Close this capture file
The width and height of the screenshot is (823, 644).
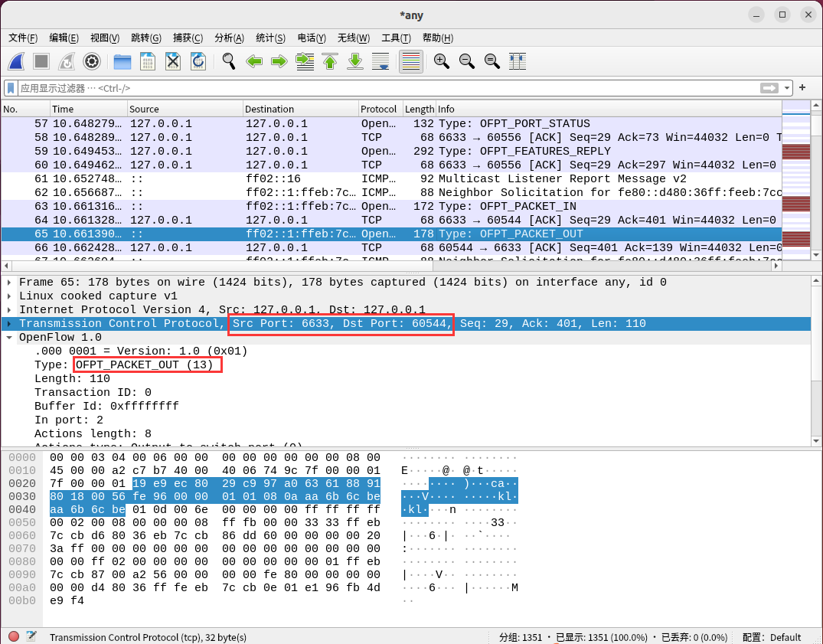point(173,61)
